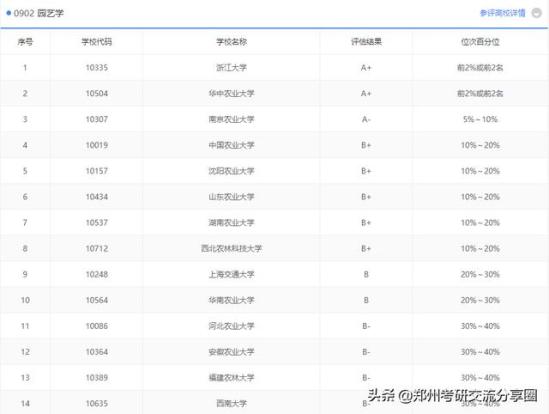The width and height of the screenshot is (549, 414).
Task: Click the A+ result for 浙江大学
Action: 366,68
